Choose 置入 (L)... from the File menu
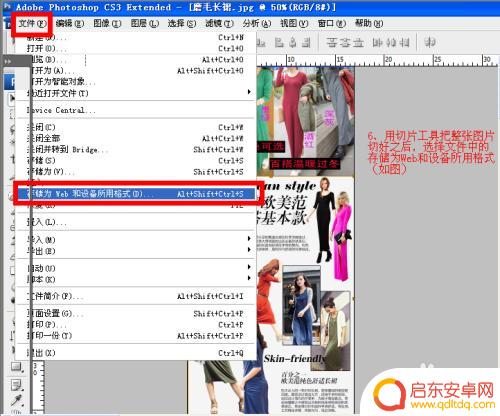Screen dimensions: 500x416 coord(136,222)
